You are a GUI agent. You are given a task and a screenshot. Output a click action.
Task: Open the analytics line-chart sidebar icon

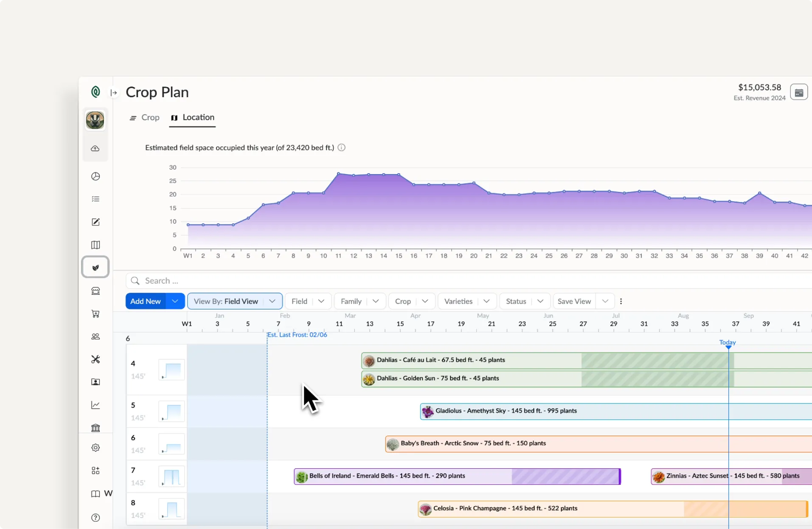pos(95,405)
